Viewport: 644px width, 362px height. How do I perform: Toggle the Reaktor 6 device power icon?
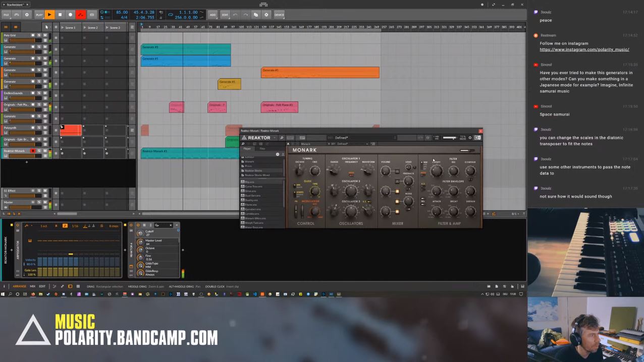pos(131,225)
